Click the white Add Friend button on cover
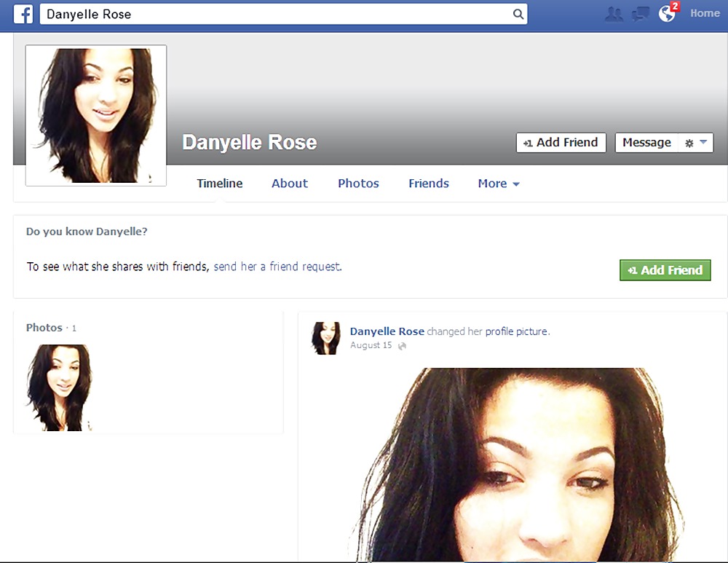 pyautogui.click(x=561, y=143)
